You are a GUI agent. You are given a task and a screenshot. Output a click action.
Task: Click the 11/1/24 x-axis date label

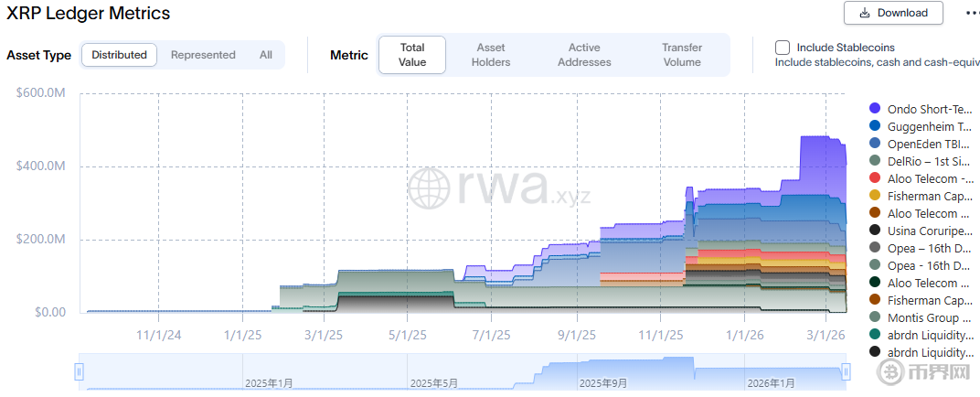(159, 335)
